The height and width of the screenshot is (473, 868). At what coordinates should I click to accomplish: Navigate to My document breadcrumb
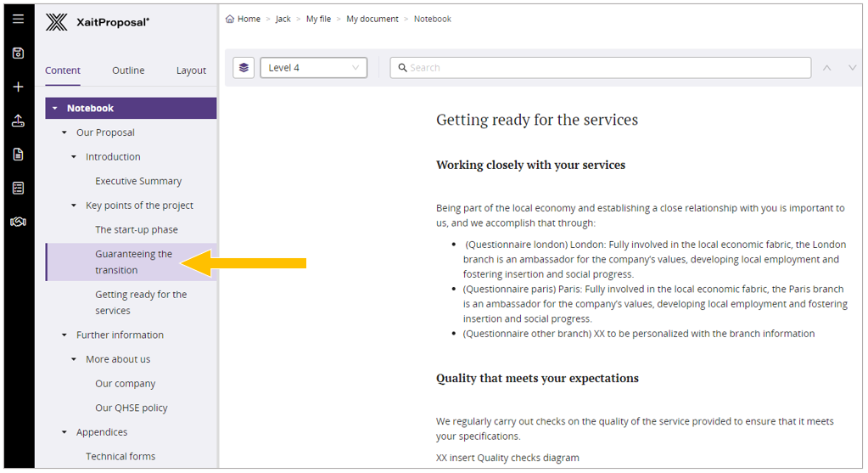[x=372, y=19]
